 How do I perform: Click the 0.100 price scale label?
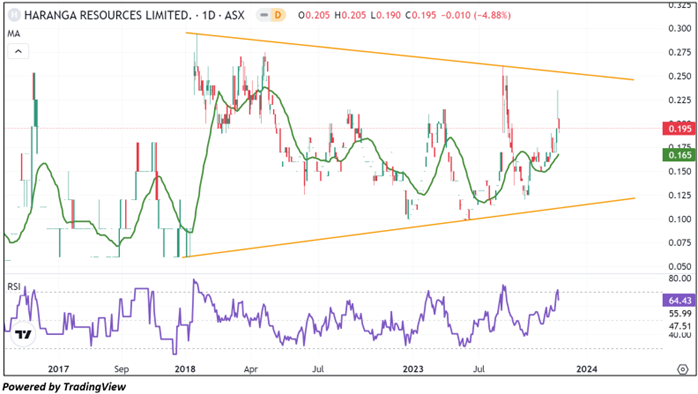[x=680, y=219]
